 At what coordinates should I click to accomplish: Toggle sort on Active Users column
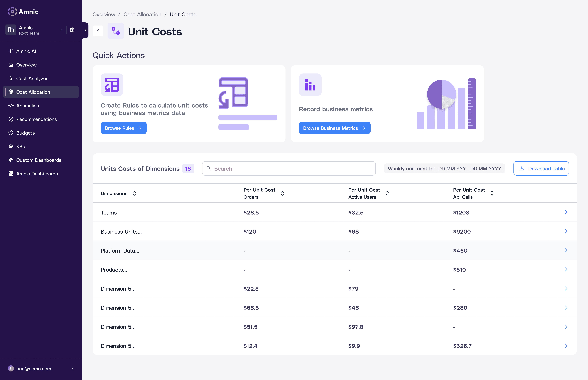(387, 193)
